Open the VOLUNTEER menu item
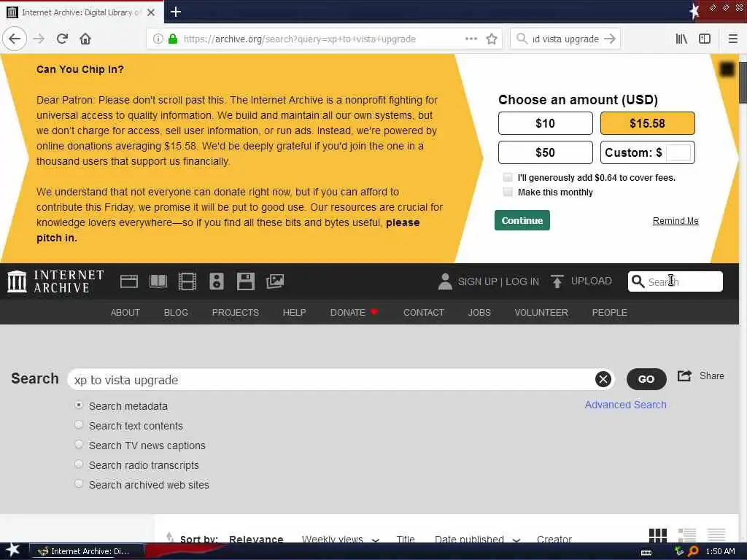This screenshot has height=560, width=747. 541,312
